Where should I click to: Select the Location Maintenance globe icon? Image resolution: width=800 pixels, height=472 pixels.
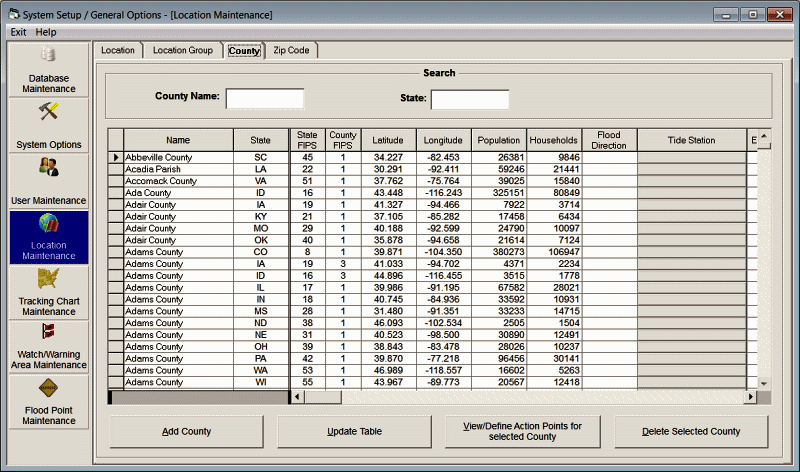(x=48, y=223)
